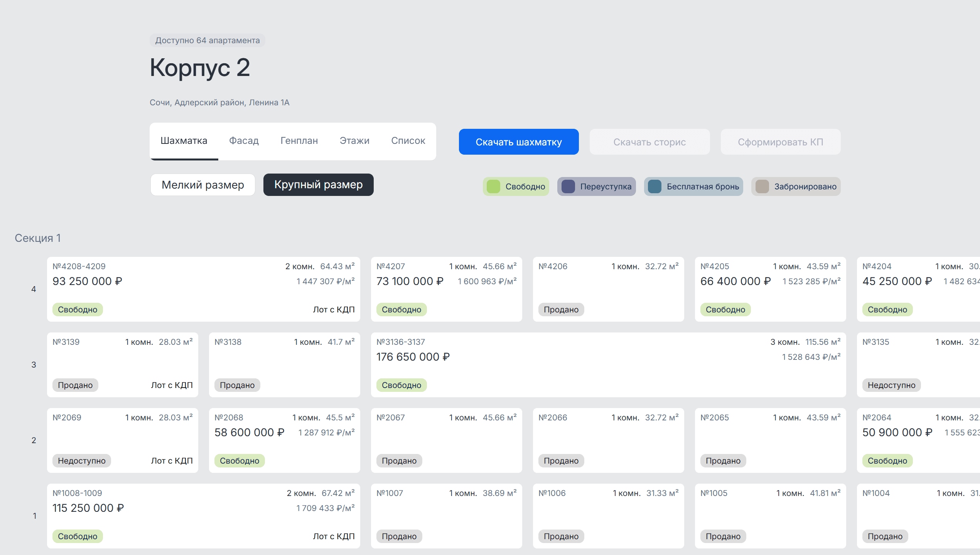The width and height of the screenshot is (980, 555).
Task: Open apartment card №1008-1009
Action: tap(204, 516)
